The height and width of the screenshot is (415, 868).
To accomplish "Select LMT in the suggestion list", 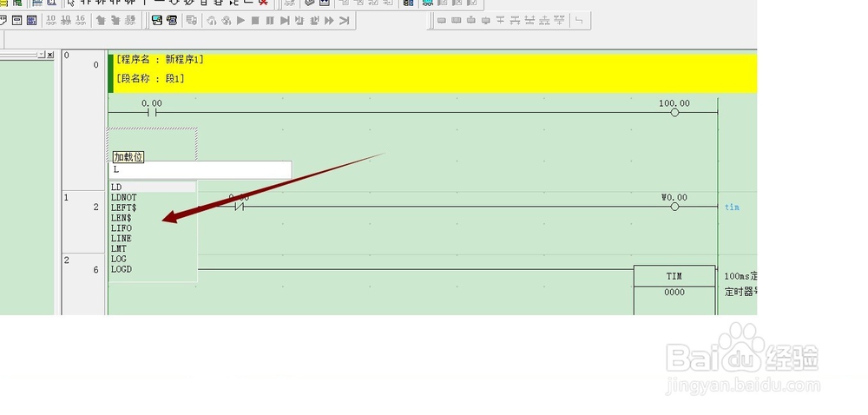I will click(x=118, y=248).
